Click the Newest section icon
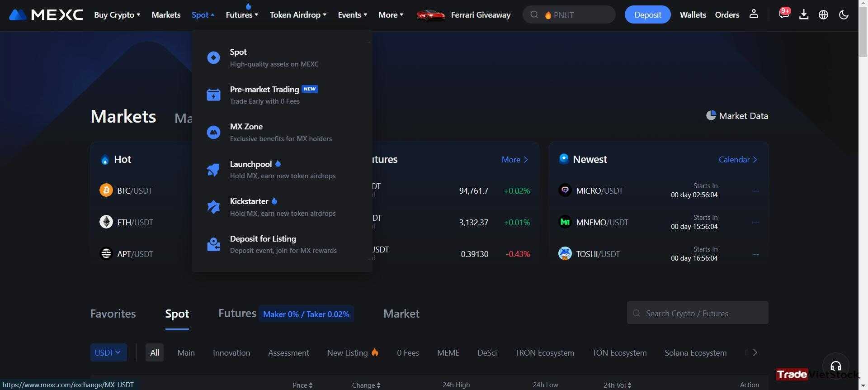Screen dimensions: 868x390 tap(564, 159)
